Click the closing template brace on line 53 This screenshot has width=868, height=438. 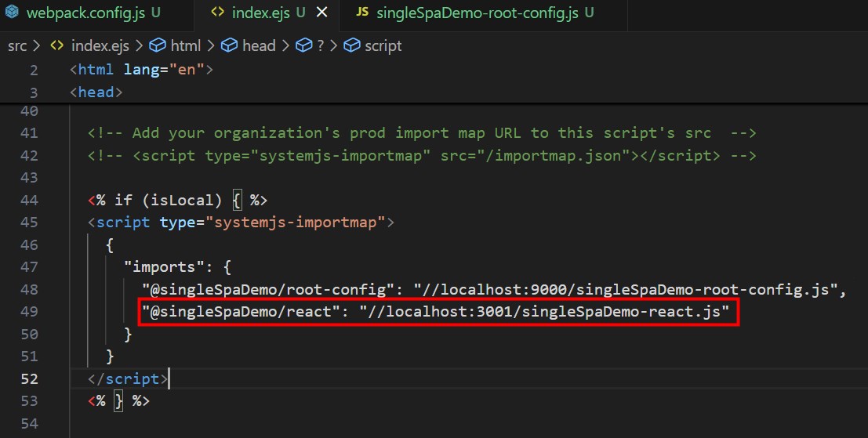[118, 401]
